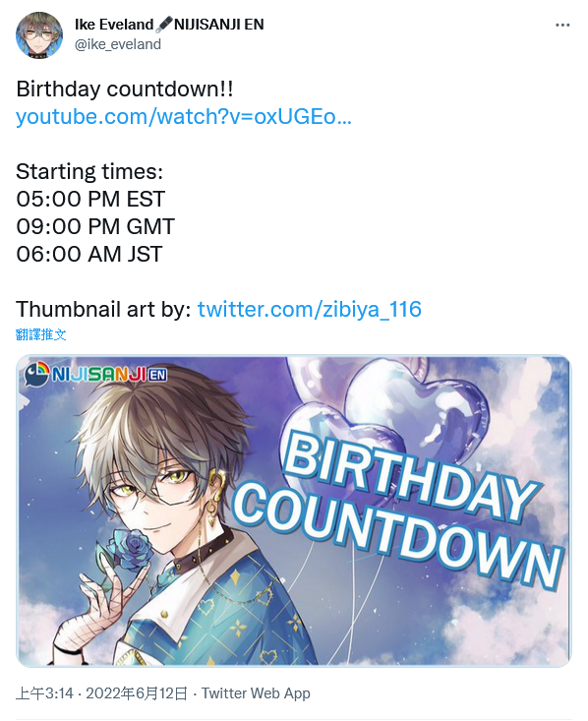The image size is (588, 721).
Task: Click Ike Eveland's profile avatar
Action: coord(39,35)
